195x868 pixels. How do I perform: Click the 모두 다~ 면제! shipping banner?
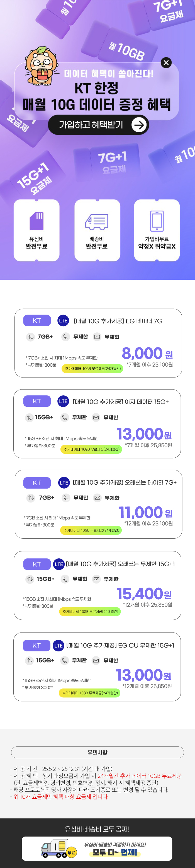(97, 849)
